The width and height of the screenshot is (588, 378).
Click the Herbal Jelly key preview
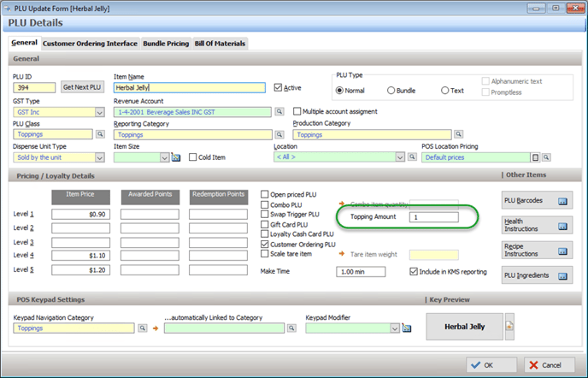465,327
